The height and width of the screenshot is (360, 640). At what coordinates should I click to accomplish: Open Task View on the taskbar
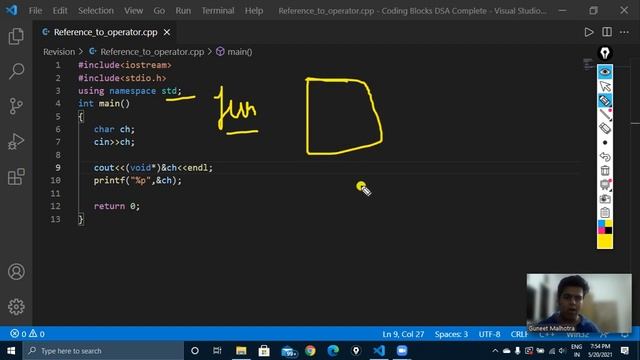click(217, 351)
